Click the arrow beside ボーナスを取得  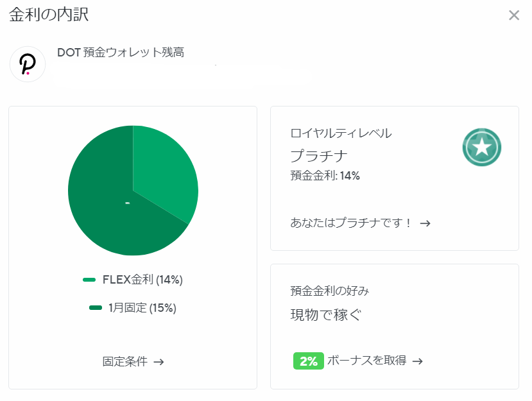click(417, 361)
